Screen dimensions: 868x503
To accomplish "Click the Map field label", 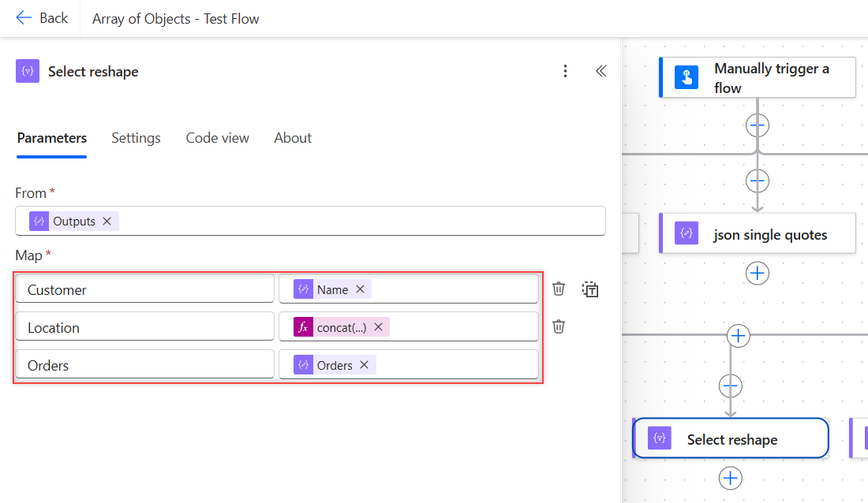I will (28, 255).
